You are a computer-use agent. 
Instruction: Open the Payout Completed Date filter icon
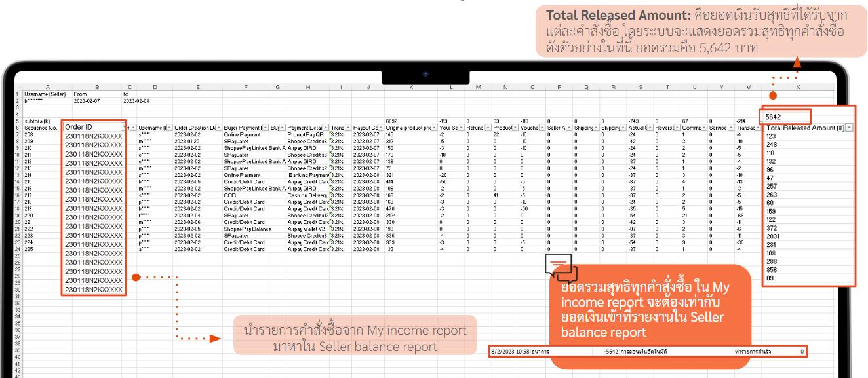pos(380,128)
